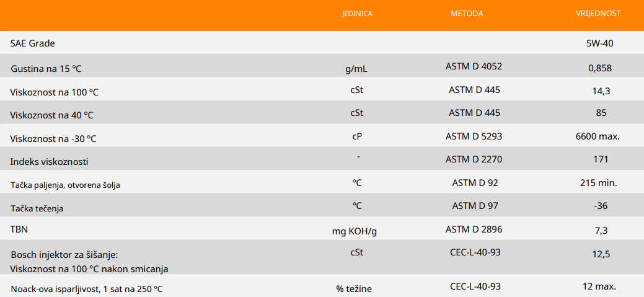Click the ASTM D 4052 method cell
644x297 pixels.
tap(474, 66)
